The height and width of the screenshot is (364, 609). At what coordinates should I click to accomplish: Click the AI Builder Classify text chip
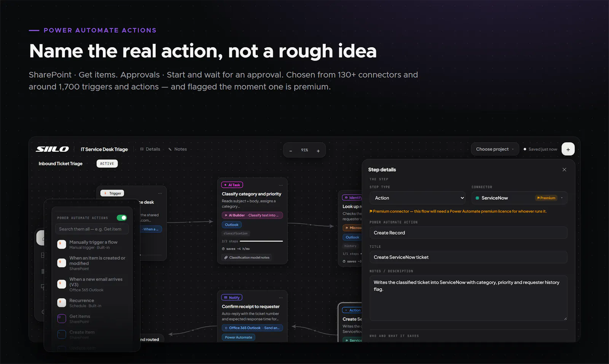coord(252,215)
